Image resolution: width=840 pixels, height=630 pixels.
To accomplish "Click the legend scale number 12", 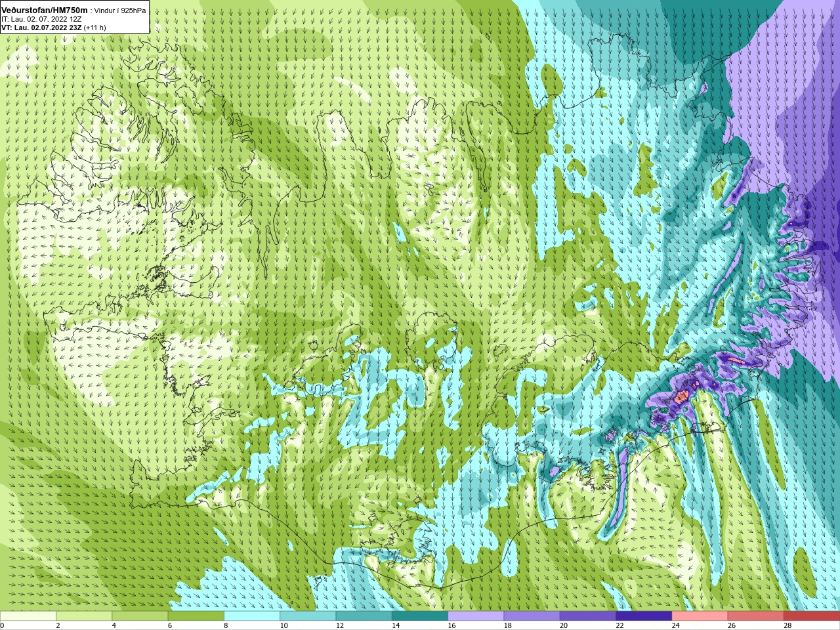I will click(x=339, y=625).
